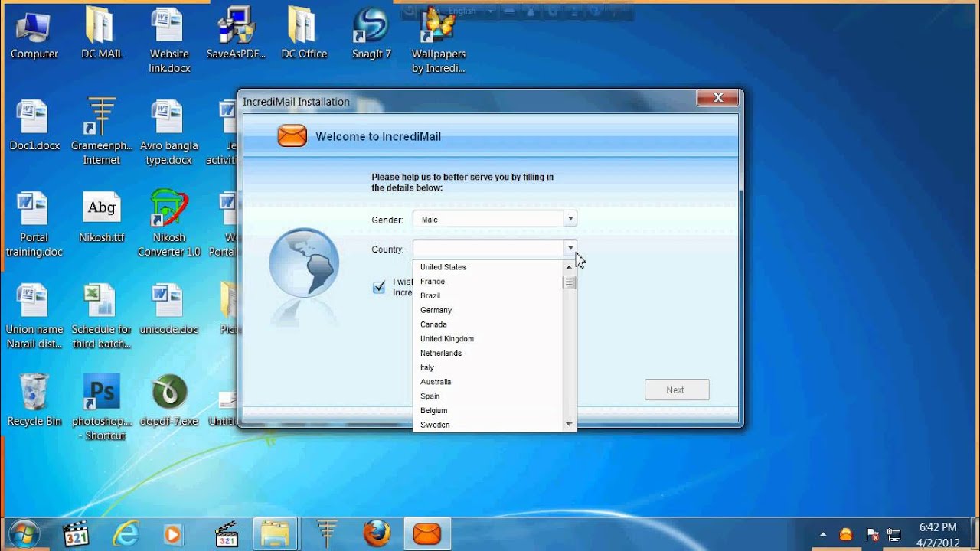Open the clock showing 6:42 PM
This screenshot has width=980, height=551.
coord(937,534)
